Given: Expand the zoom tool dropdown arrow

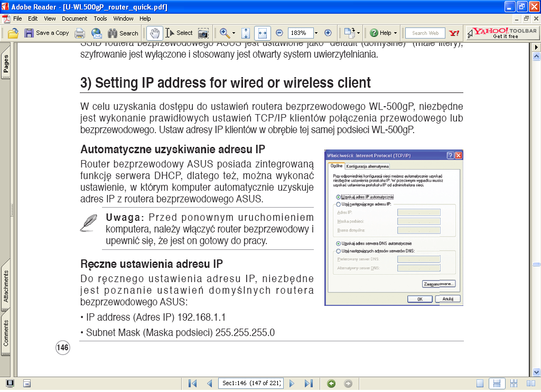Looking at the screenshot, I should coord(234,33).
